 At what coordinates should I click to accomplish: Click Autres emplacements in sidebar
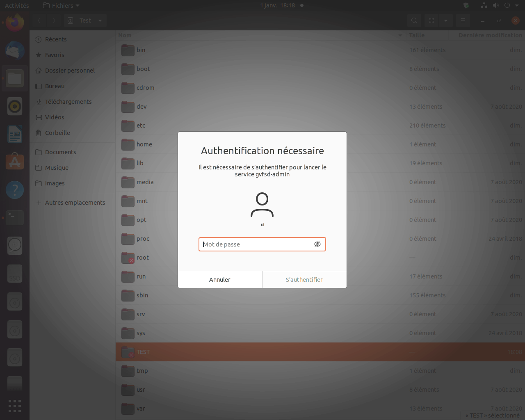pyautogui.click(x=73, y=203)
